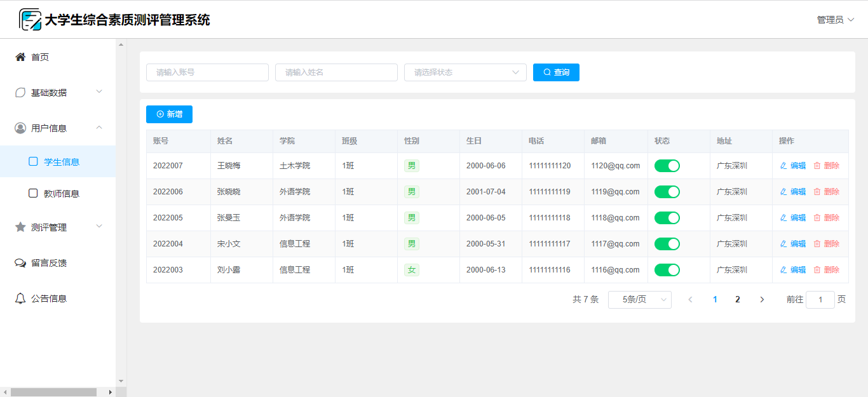Click the sidebar horizontal scrollbar thumb
The width and height of the screenshot is (868, 397).
click(53, 393)
